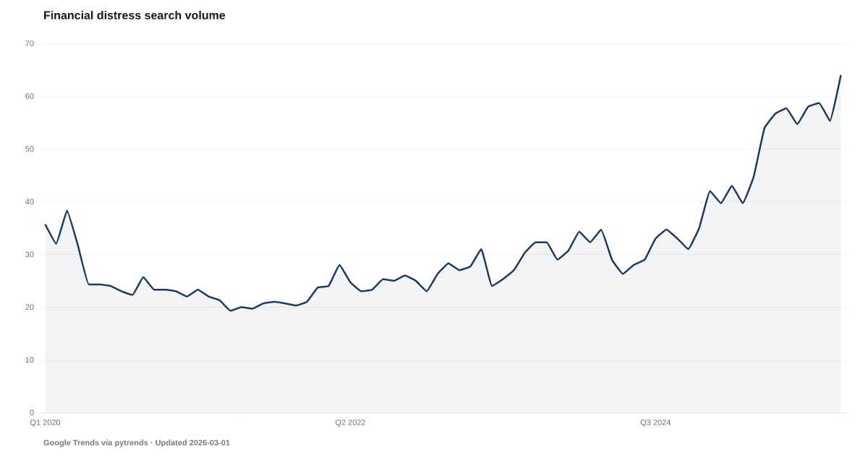Click the 30 label on the y-axis
The width and height of the screenshot is (868, 456).
point(30,255)
